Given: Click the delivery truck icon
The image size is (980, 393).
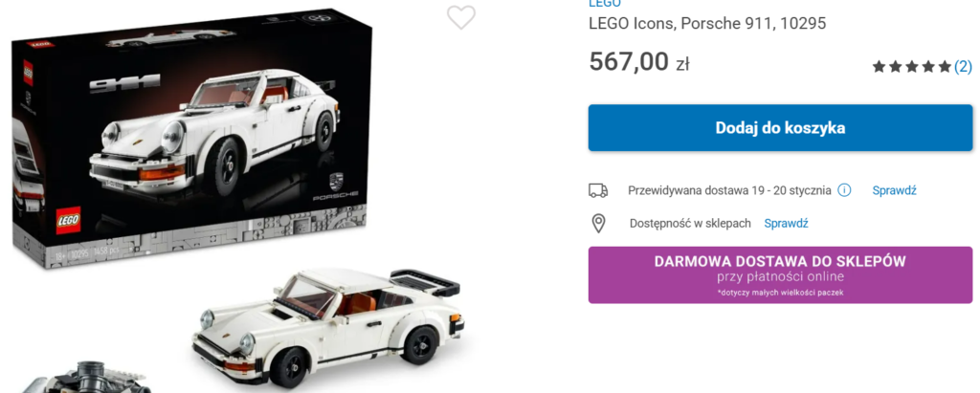Looking at the screenshot, I should point(598,190).
